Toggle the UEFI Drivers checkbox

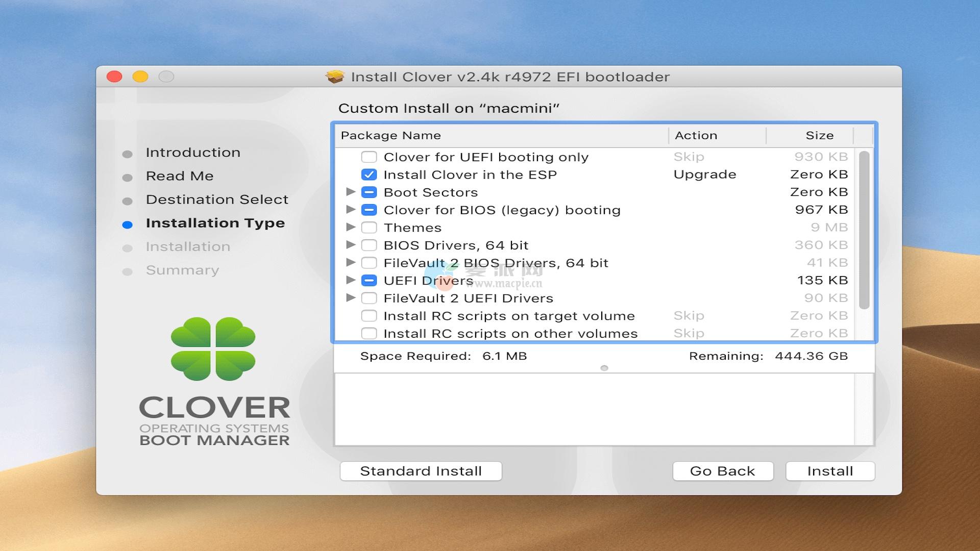[x=369, y=281]
